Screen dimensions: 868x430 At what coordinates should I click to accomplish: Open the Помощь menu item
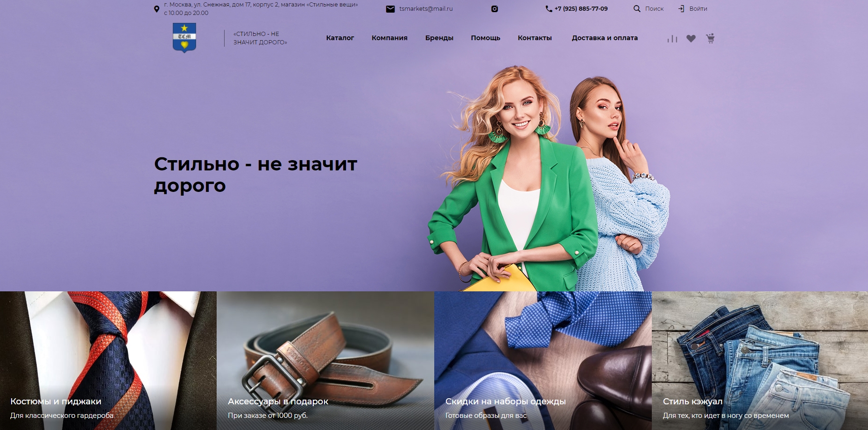point(486,38)
